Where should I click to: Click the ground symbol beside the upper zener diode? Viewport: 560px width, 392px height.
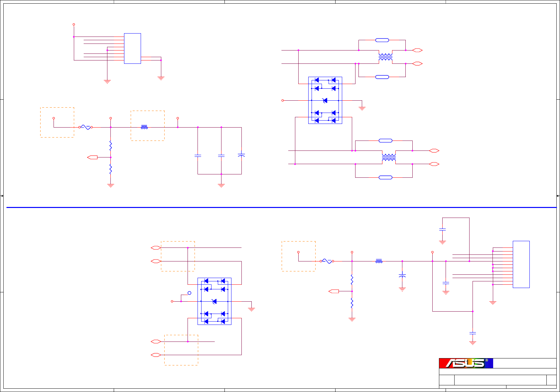[x=362, y=108]
